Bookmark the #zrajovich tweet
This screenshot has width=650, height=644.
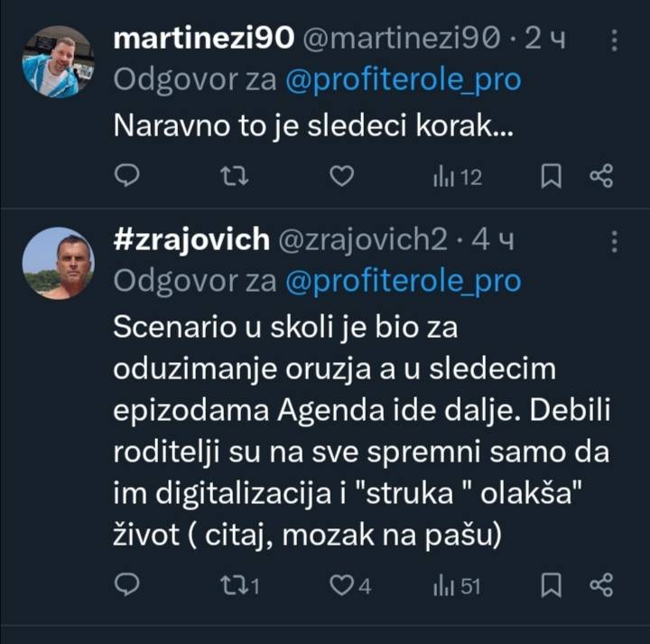(551, 586)
